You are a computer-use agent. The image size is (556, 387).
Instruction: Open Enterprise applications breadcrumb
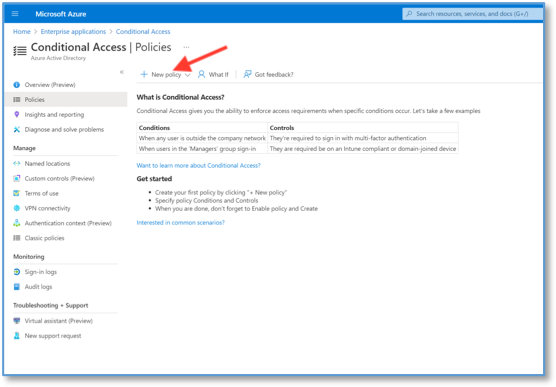click(x=73, y=32)
